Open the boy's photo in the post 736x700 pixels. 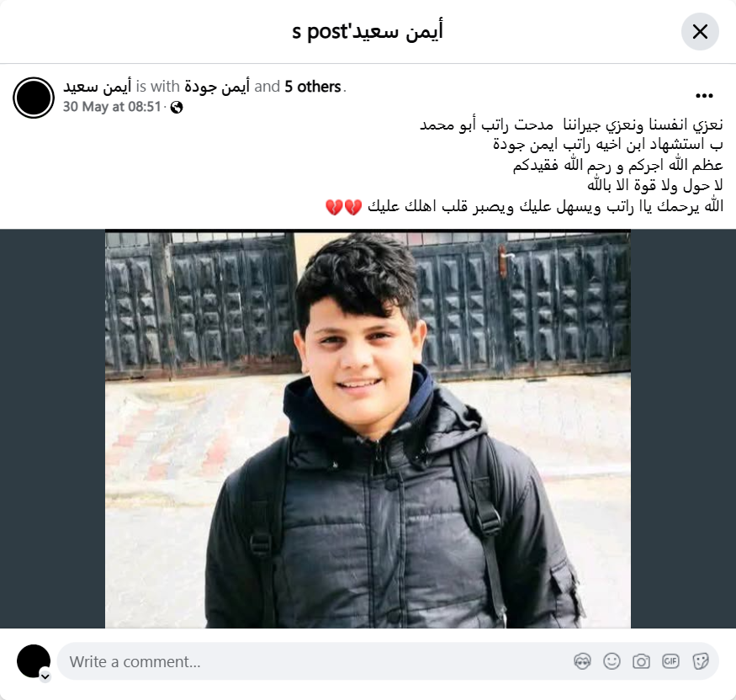pos(368,428)
